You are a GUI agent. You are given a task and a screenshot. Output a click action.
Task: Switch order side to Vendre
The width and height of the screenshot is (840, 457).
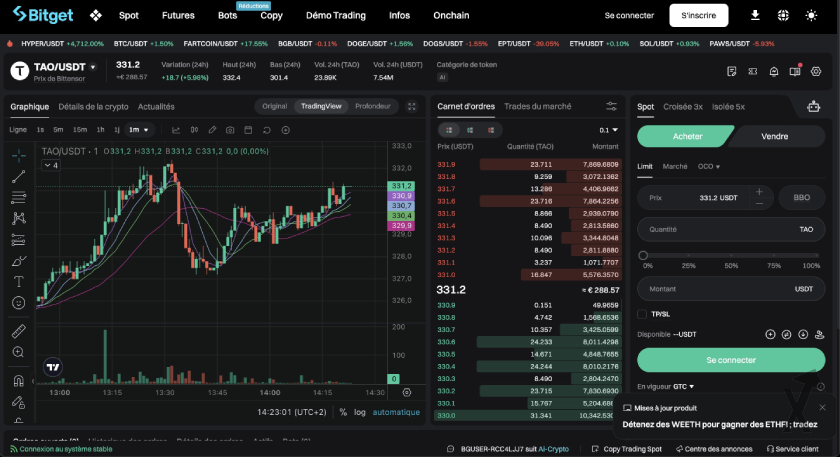click(x=774, y=136)
